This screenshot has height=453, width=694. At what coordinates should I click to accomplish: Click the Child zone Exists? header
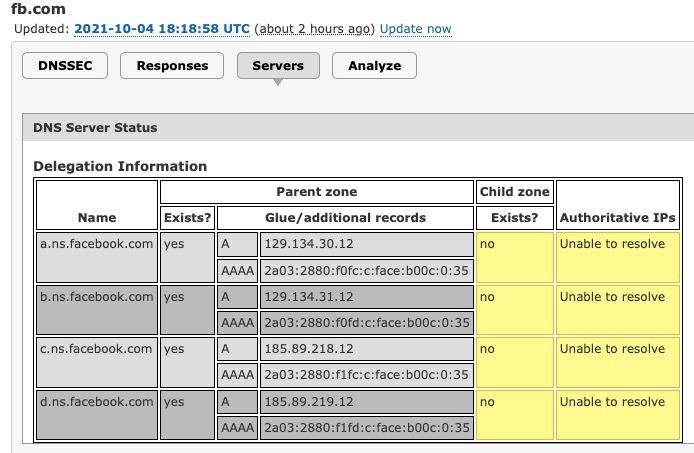515,217
